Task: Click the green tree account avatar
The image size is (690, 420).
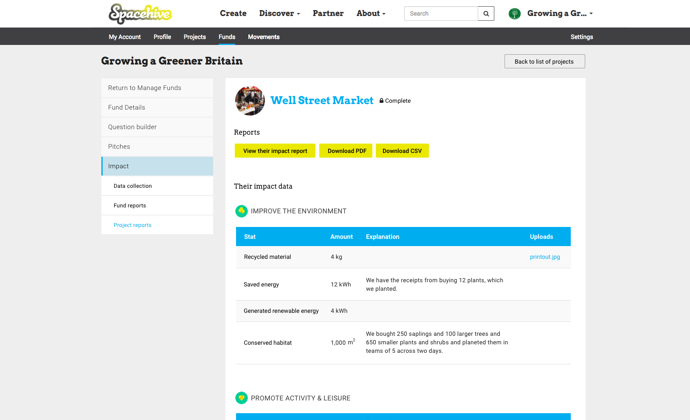Action: 514,14
